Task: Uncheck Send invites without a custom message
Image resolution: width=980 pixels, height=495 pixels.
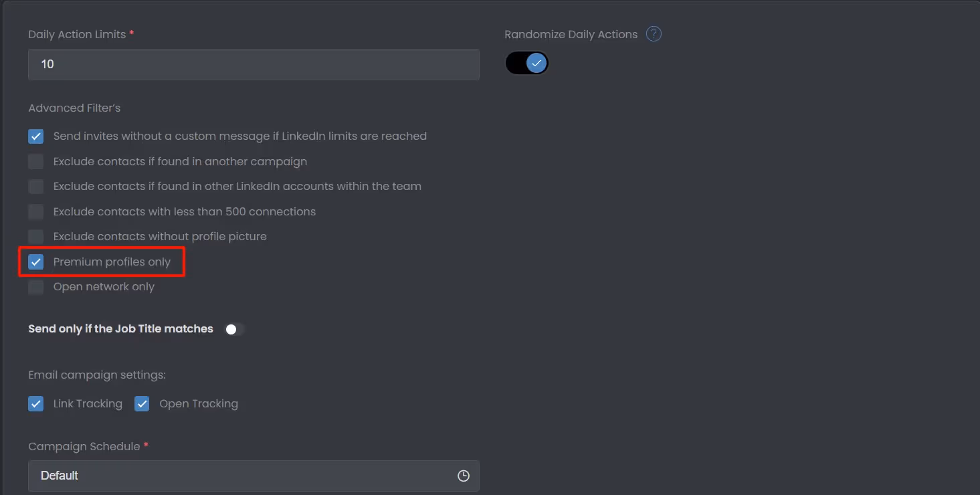Action: coord(35,136)
